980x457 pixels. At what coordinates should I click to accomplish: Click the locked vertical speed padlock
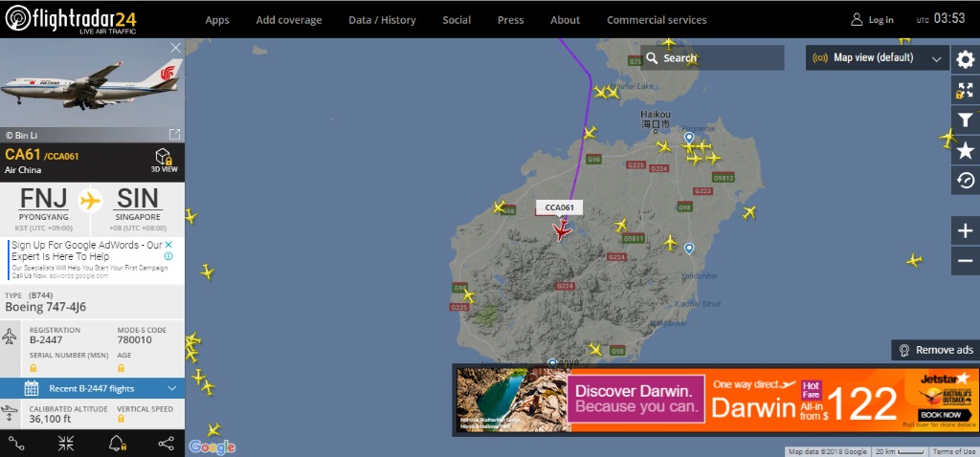coord(122,419)
